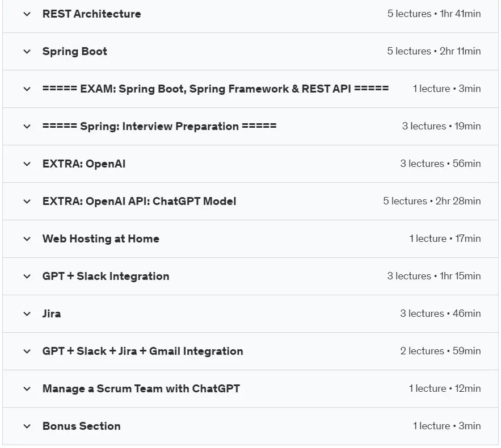Toggle chevron next to EXTRA: OpenAI
The width and height of the screenshot is (501, 448).
point(27,164)
